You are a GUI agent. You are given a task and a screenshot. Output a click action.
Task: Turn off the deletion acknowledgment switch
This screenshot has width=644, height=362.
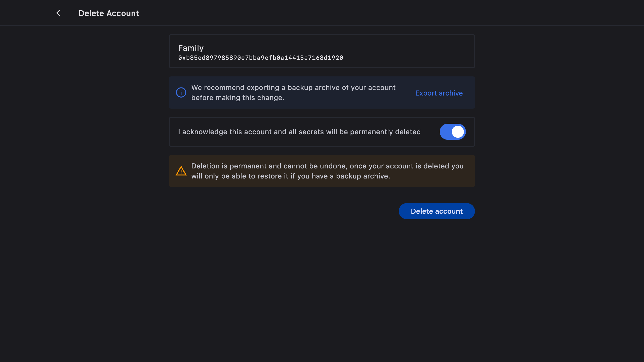tap(452, 132)
